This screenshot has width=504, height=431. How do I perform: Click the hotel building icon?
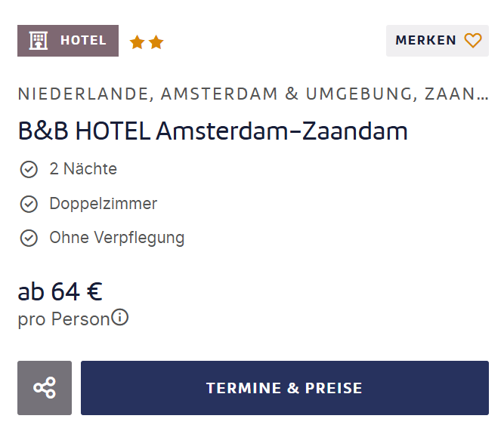pyautogui.click(x=39, y=41)
